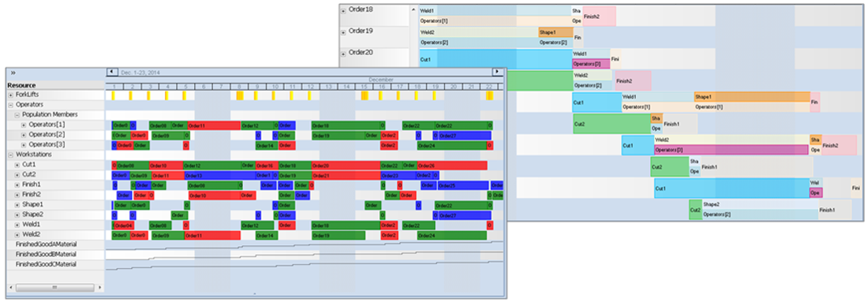Select the FinishedGoodAMaterial row
The width and height of the screenshot is (868, 302).
55,244
